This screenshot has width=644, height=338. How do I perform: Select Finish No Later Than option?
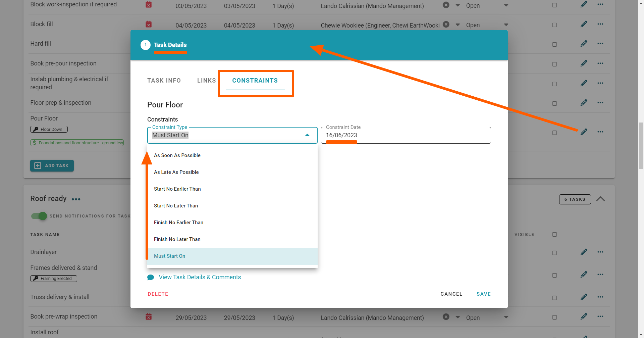[x=232, y=239]
